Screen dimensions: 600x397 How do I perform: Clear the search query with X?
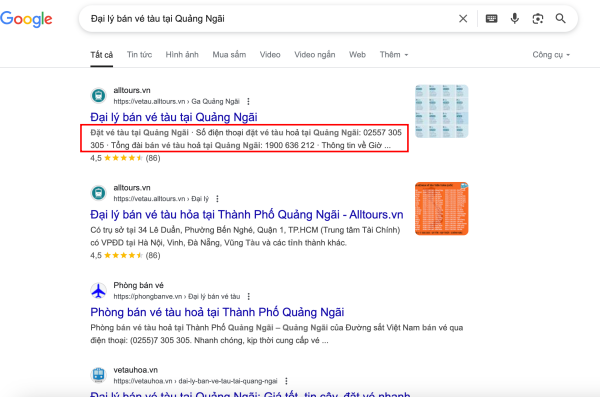(x=463, y=18)
